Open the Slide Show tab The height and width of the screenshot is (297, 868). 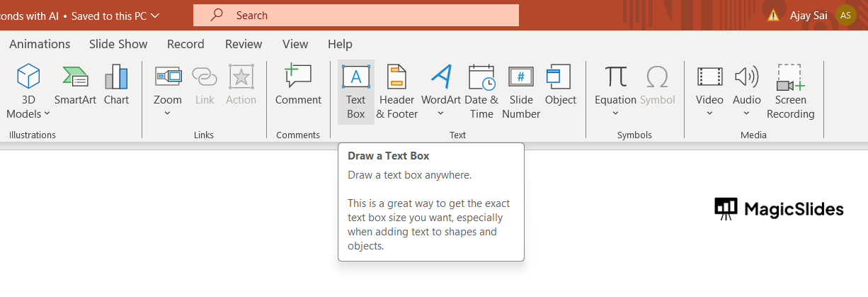click(118, 44)
